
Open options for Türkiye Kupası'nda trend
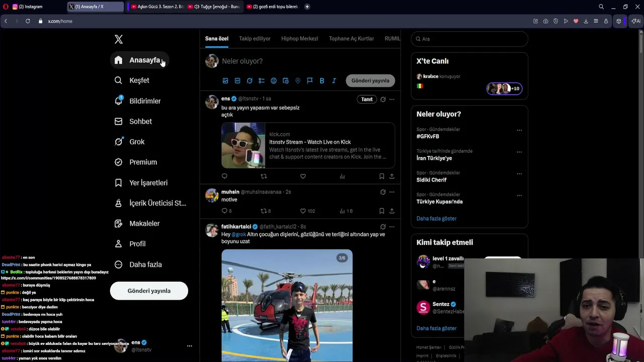(x=519, y=196)
